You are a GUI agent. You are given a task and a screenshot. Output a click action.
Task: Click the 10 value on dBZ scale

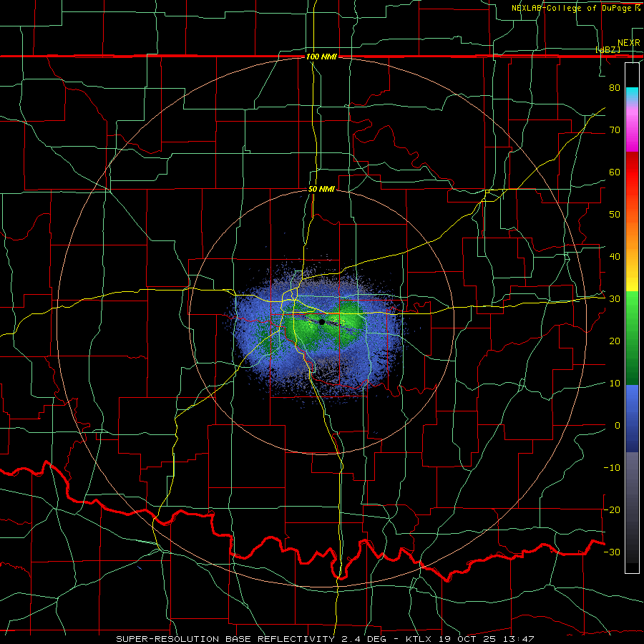[615, 384]
